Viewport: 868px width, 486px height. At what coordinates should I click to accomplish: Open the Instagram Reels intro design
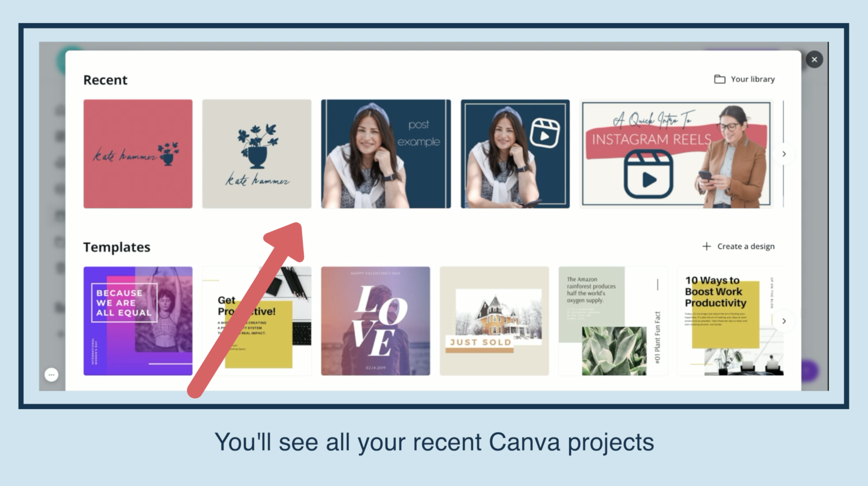(676, 154)
